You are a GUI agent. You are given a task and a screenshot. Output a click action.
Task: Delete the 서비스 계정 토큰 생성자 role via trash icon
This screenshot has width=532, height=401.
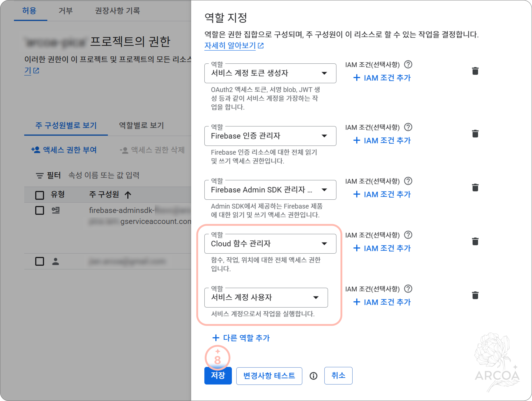(x=475, y=71)
